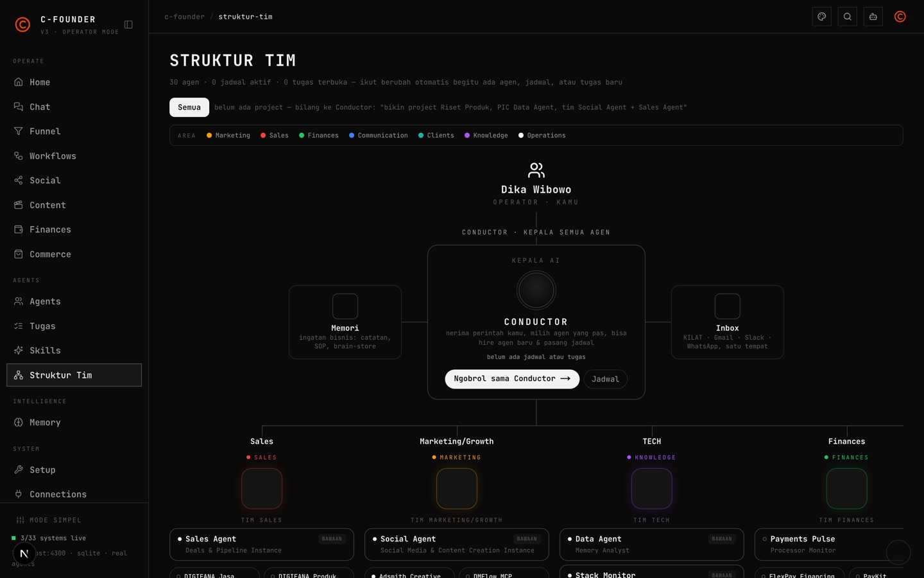Open Connections in sidebar
The height and width of the screenshot is (578, 924).
click(74, 495)
